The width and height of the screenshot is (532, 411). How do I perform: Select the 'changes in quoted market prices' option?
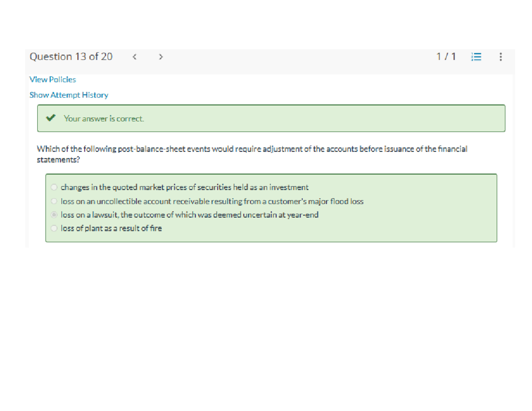tap(54, 187)
